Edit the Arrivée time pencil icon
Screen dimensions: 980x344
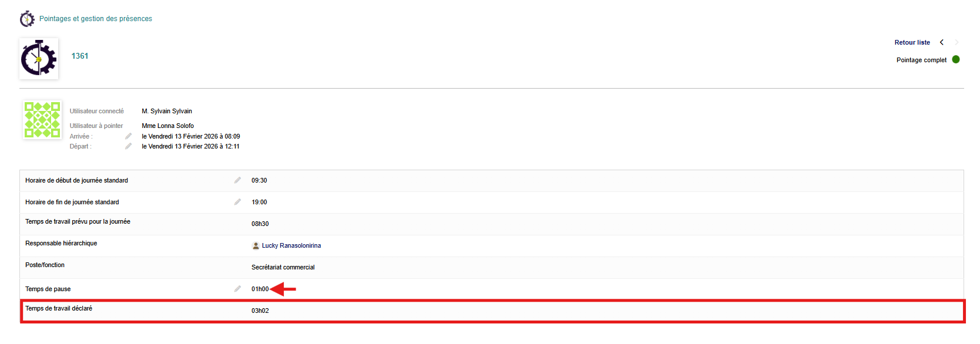(x=128, y=136)
